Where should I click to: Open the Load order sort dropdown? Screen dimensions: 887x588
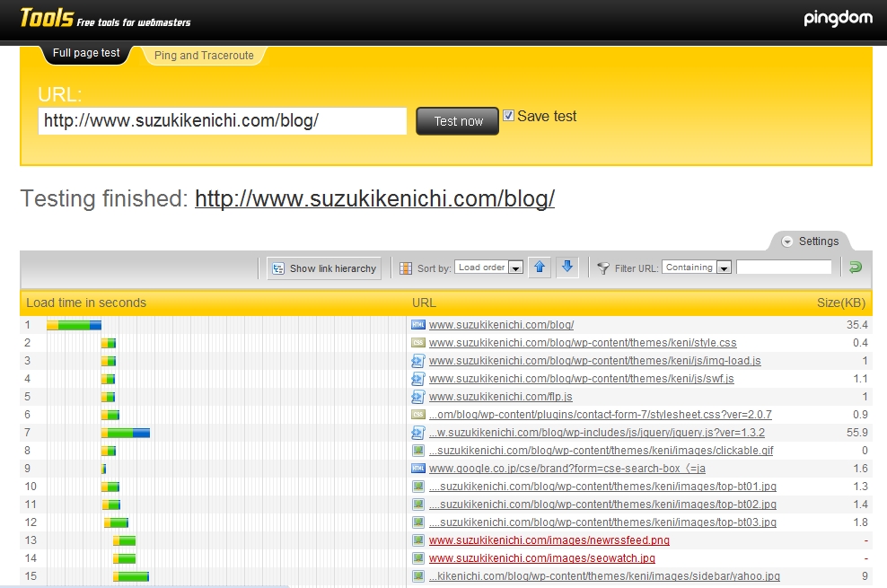(x=488, y=267)
